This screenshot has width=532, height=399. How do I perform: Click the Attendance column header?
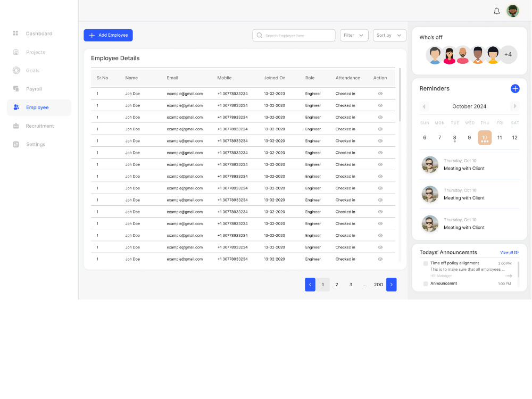(x=348, y=78)
